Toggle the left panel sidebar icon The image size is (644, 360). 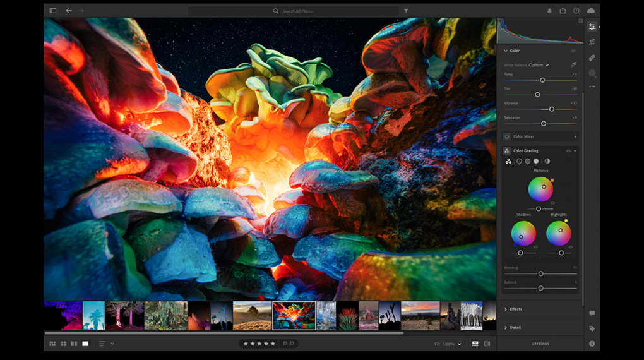(x=53, y=11)
